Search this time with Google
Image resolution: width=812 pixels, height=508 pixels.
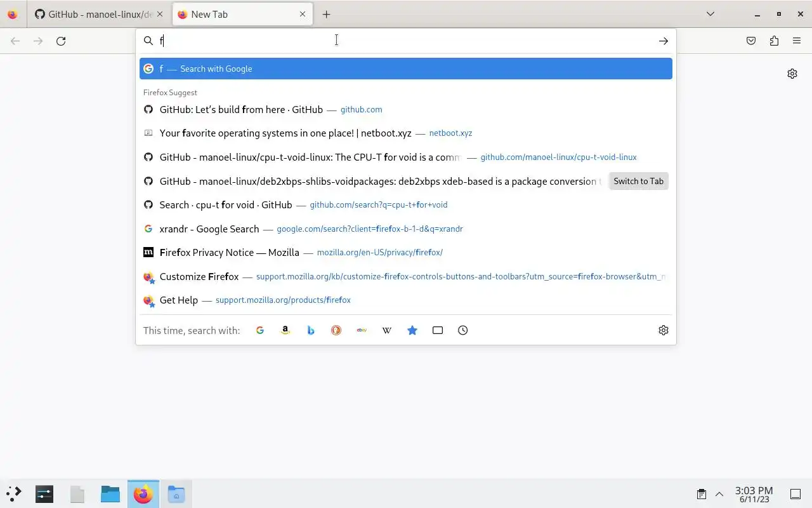(x=260, y=330)
